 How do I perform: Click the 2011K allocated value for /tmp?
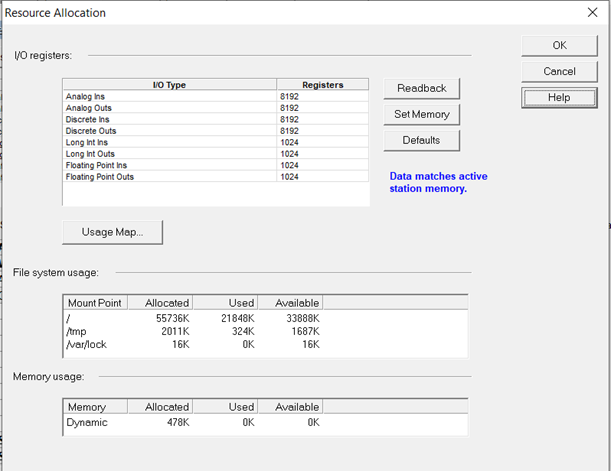[175, 332]
